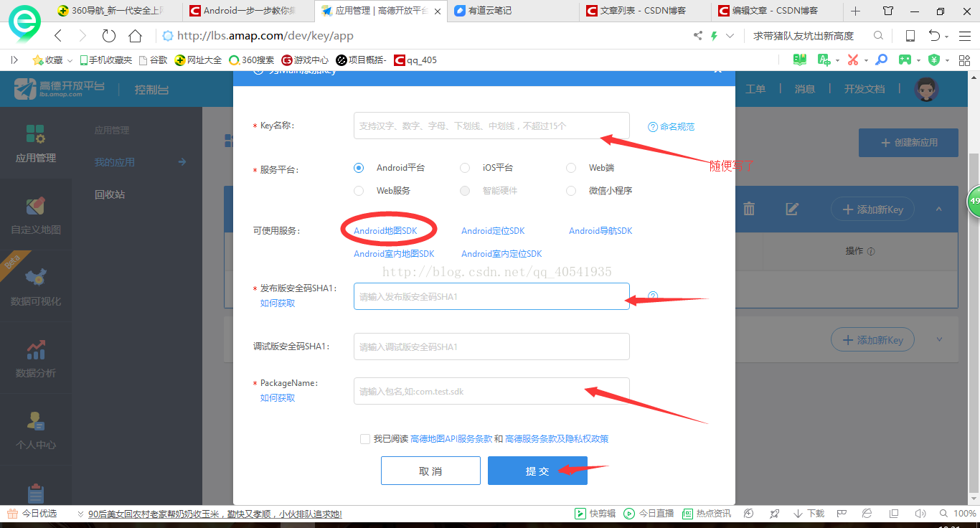Image resolution: width=980 pixels, height=528 pixels.
Task: Open the address bar dropdown chevron
Action: (730, 36)
